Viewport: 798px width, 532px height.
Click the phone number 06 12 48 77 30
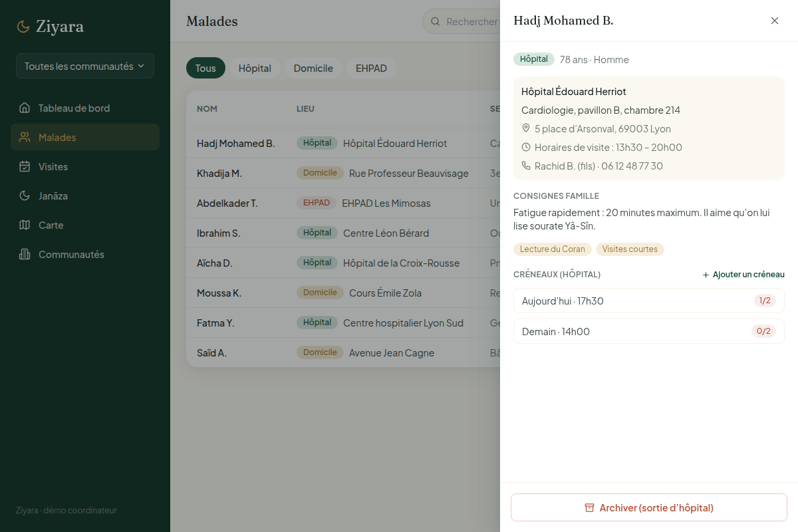click(x=632, y=166)
